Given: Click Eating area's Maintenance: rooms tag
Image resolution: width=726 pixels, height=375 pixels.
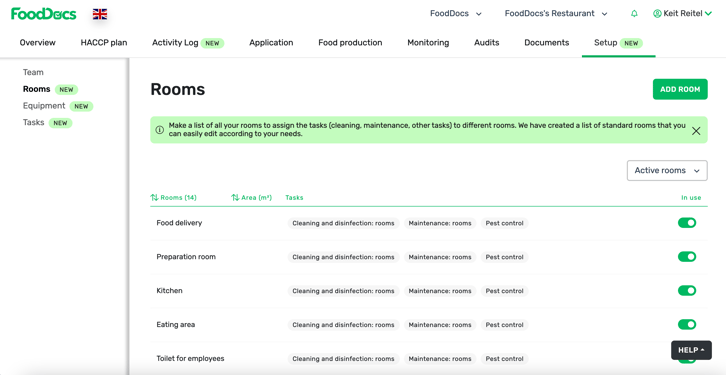Looking at the screenshot, I should (x=440, y=325).
